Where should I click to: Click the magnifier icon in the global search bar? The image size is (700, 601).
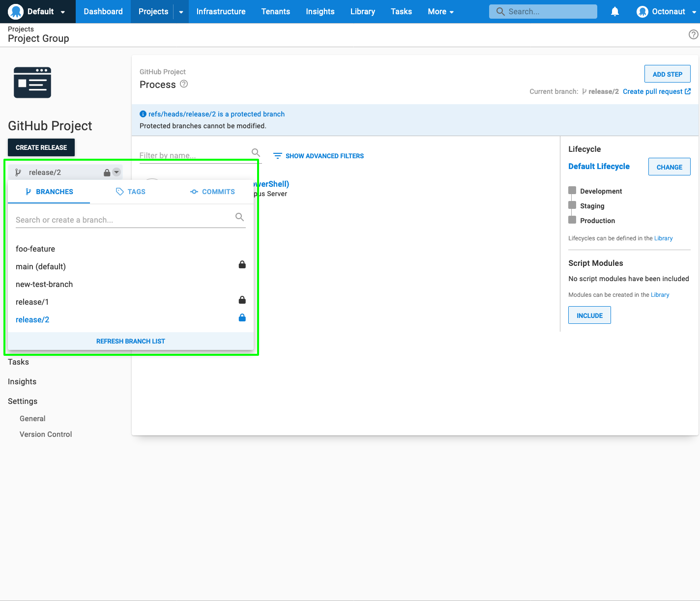pyautogui.click(x=500, y=11)
